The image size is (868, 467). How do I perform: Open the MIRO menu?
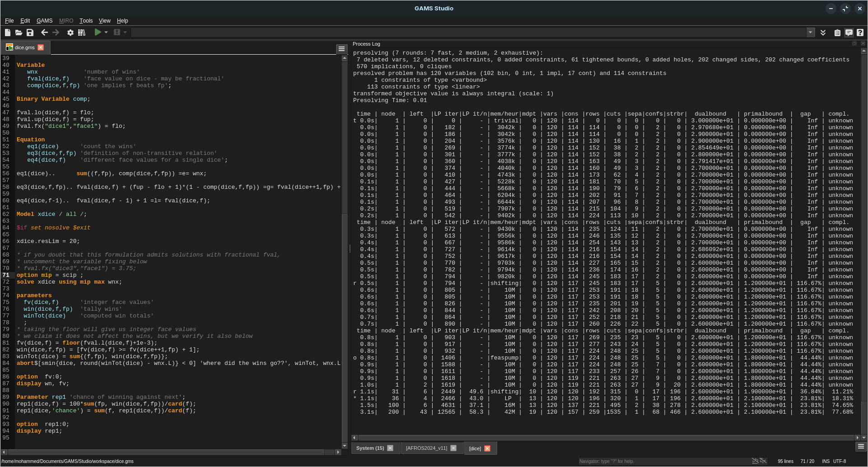click(x=66, y=21)
